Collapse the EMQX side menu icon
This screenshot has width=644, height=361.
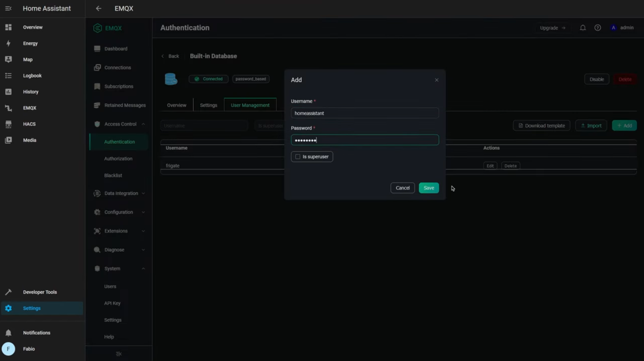pos(119,354)
